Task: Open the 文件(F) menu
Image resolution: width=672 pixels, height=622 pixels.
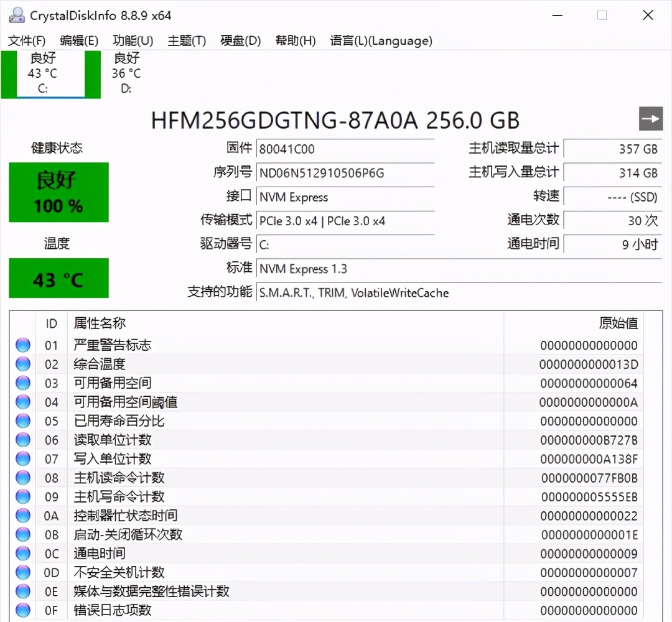Action: pos(26,41)
